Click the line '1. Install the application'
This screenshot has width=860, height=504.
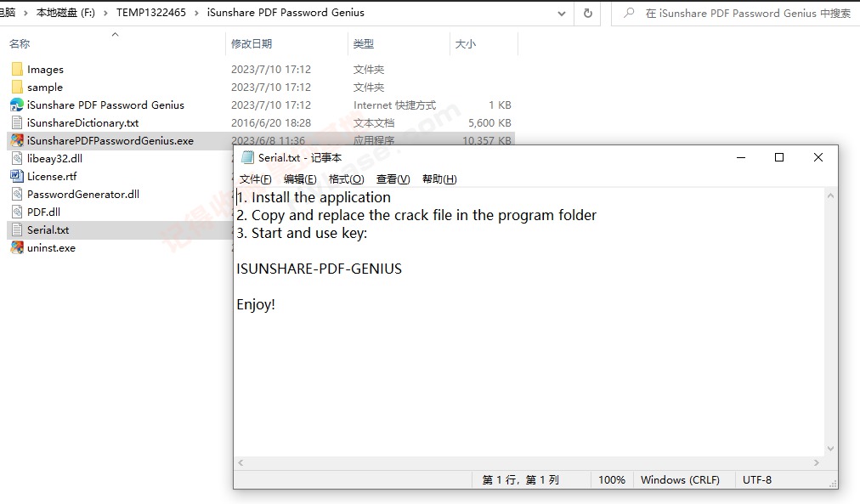click(314, 197)
